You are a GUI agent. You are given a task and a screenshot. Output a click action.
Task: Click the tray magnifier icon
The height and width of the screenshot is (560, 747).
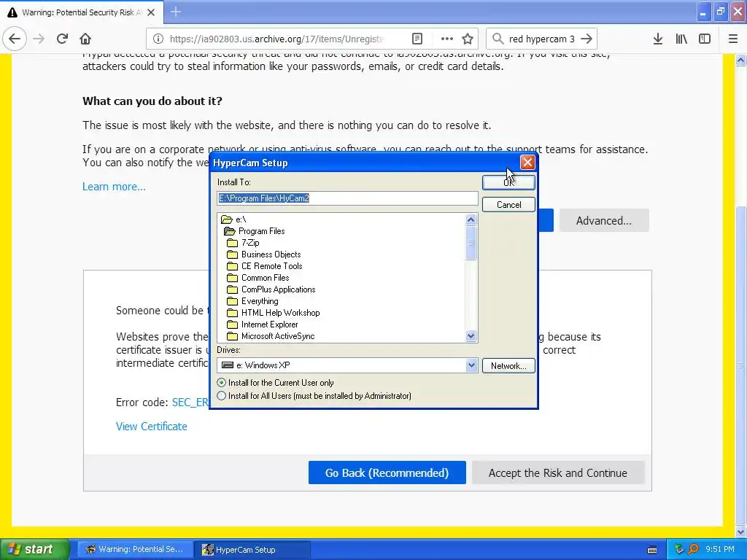[693, 550]
